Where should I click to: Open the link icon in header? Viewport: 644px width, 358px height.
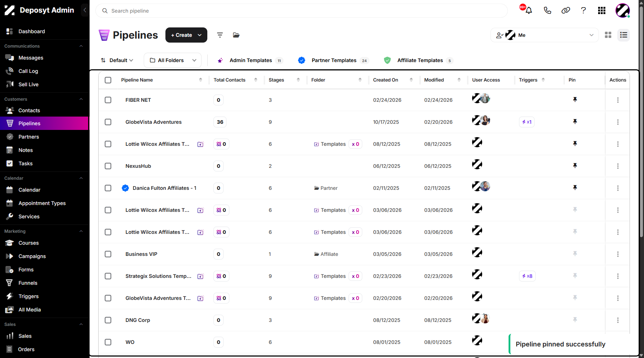point(566,10)
